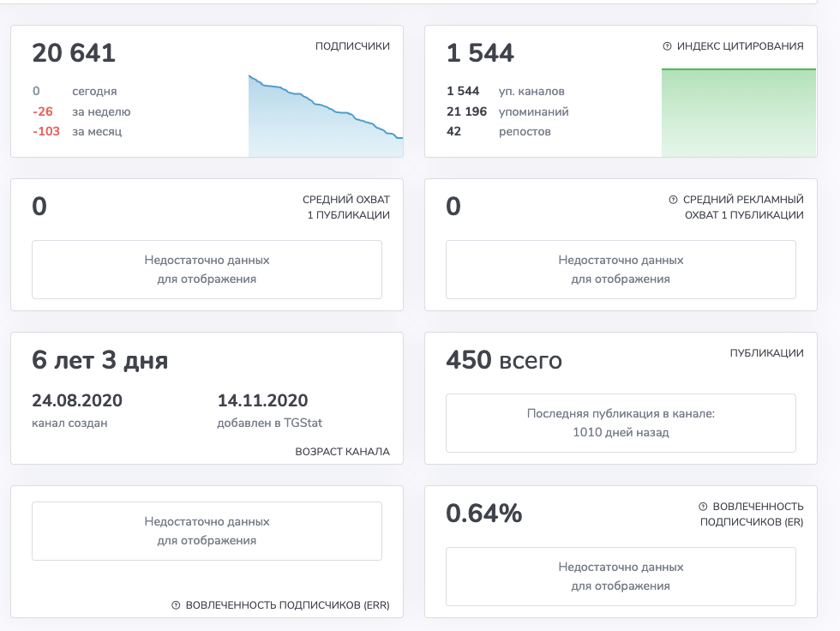Click help icon next to Вовлеченность подписчиков (ER)
The height and width of the screenshot is (631, 840).
[703, 507]
